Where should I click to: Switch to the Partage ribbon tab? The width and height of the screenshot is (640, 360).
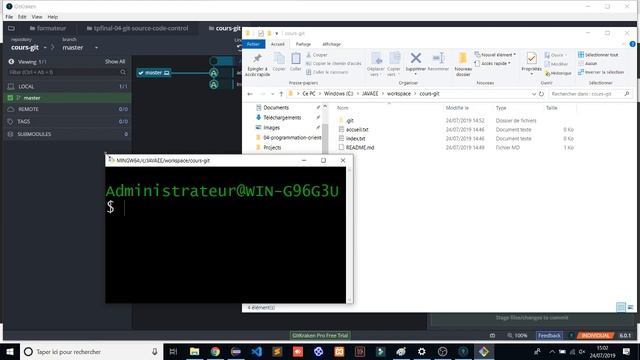(303, 44)
